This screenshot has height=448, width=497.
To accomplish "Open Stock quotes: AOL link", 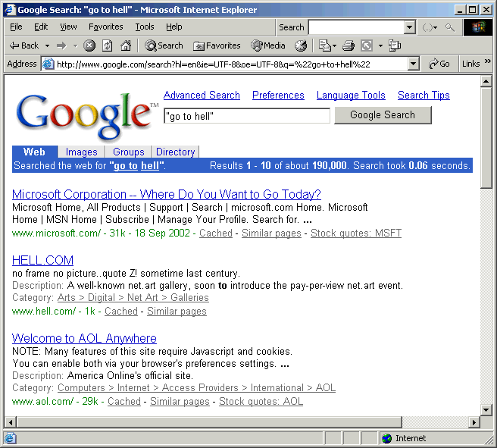I will click(261, 402).
